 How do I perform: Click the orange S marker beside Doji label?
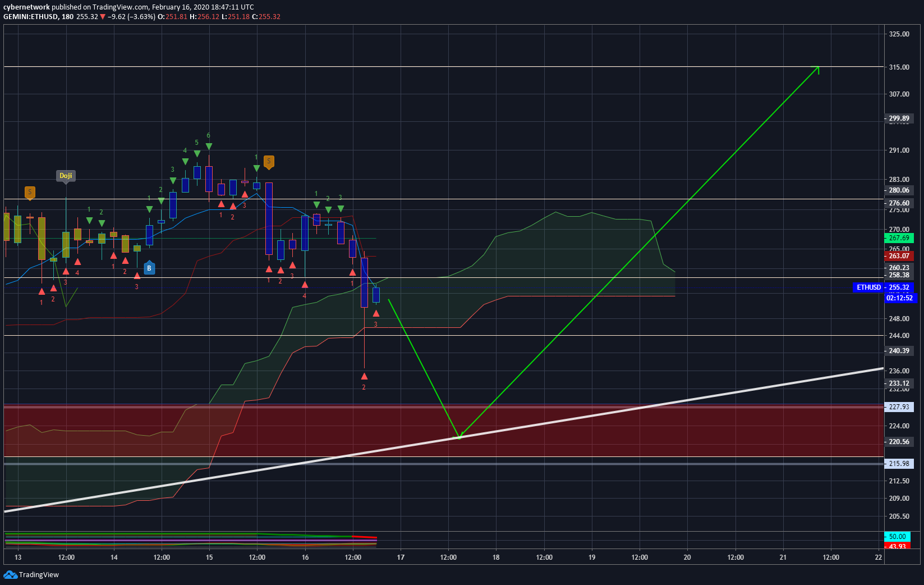pos(30,193)
